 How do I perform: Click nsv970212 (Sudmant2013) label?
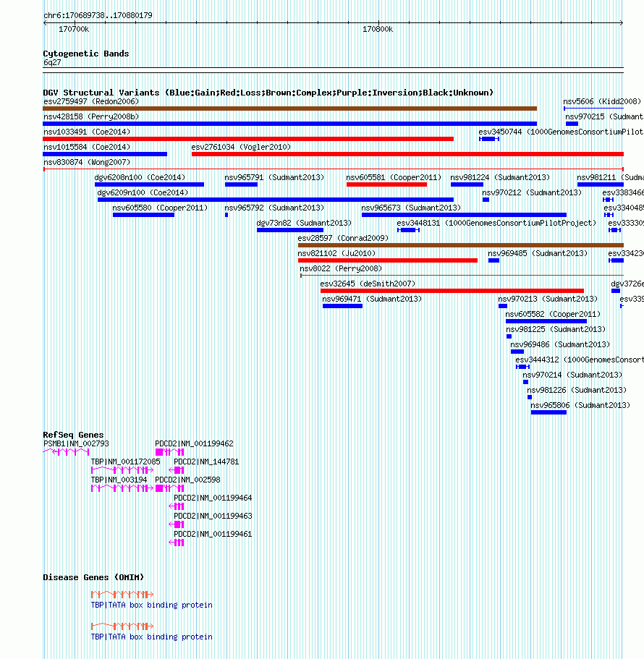click(x=532, y=192)
